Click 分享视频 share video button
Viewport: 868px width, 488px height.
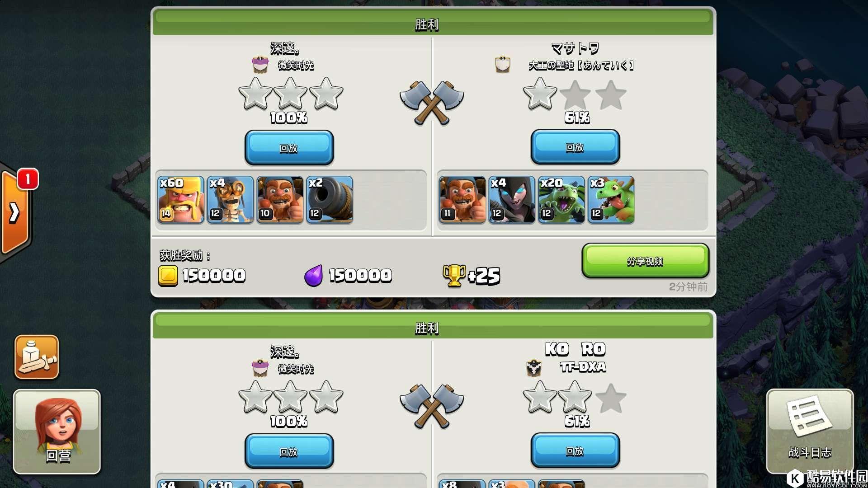pyautogui.click(x=645, y=261)
